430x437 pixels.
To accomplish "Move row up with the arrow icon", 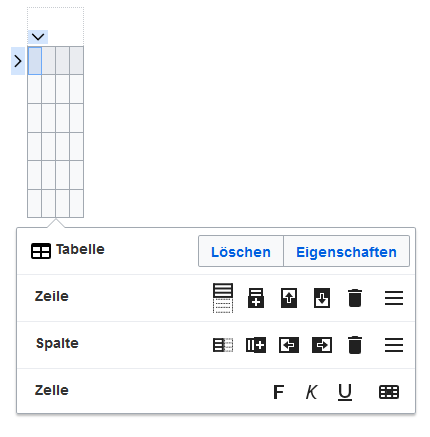I will click(x=289, y=298).
